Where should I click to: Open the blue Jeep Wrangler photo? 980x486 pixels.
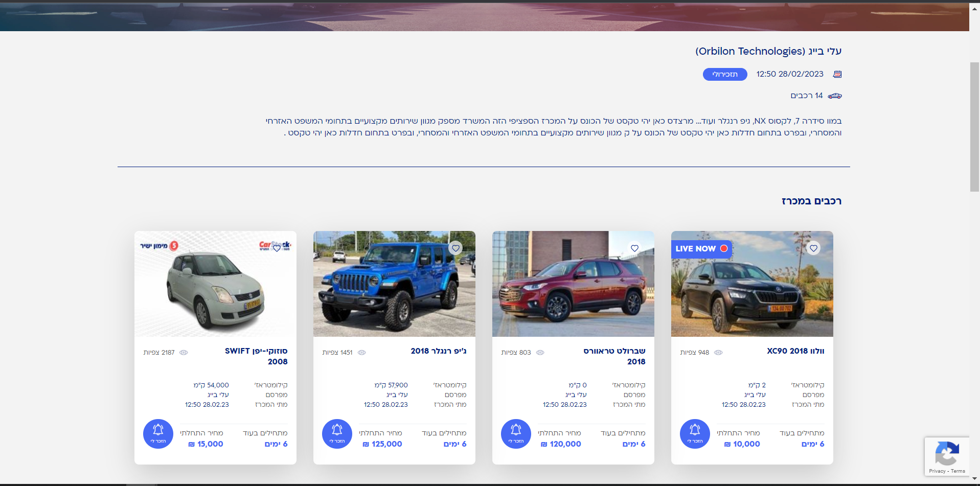point(394,284)
